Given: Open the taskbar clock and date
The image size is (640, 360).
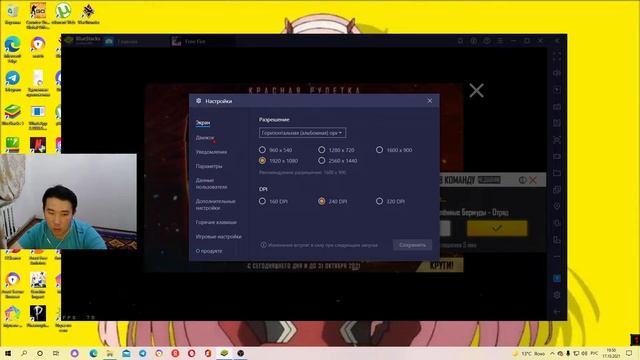Looking at the screenshot, I should coord(611,353).
